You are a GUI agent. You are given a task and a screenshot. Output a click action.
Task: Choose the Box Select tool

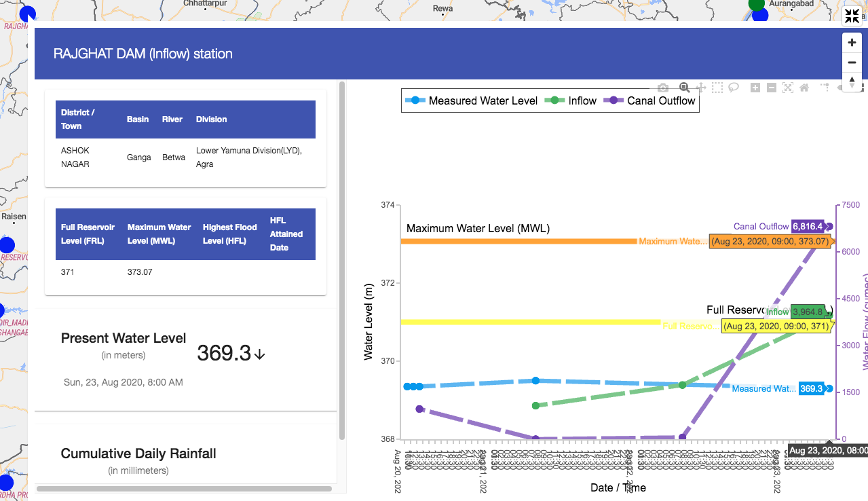pos(717,88)
